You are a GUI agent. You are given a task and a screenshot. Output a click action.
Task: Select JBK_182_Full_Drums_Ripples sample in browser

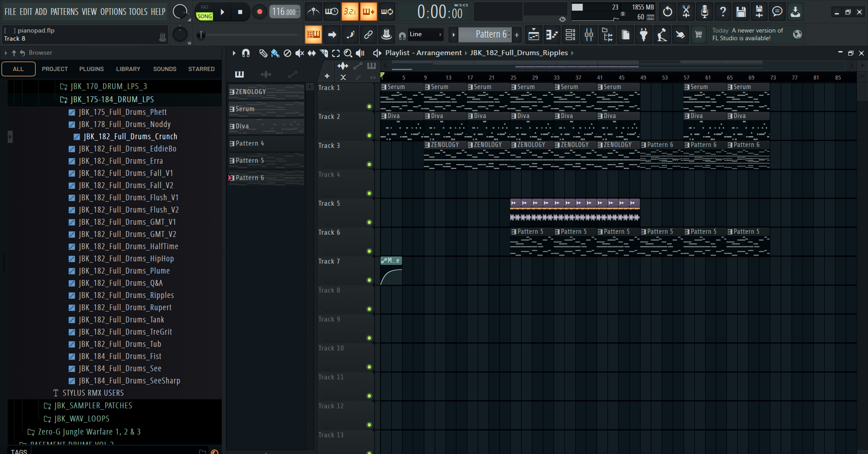[x=126, y=295]
